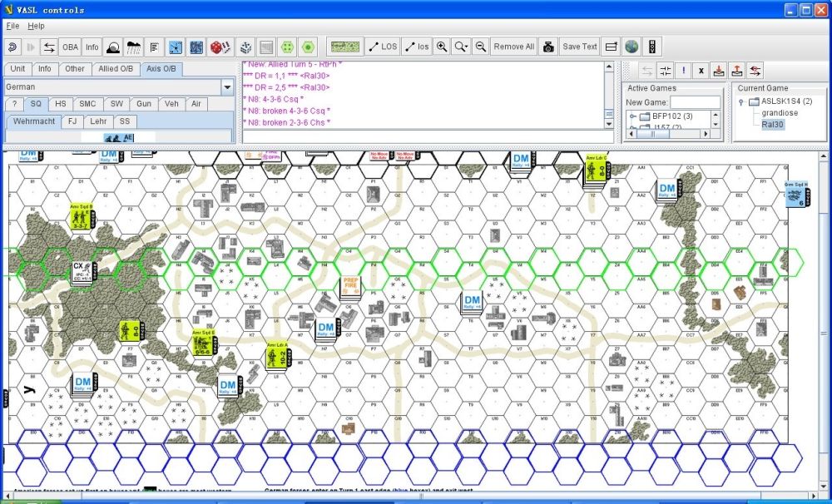Open the File menu
The width and height of the screenshot is (832, 504).
[x=12, y=26]
